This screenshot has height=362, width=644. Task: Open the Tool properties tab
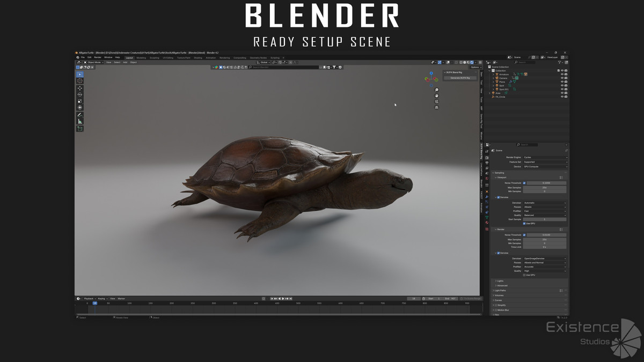(x=487, y=151)
